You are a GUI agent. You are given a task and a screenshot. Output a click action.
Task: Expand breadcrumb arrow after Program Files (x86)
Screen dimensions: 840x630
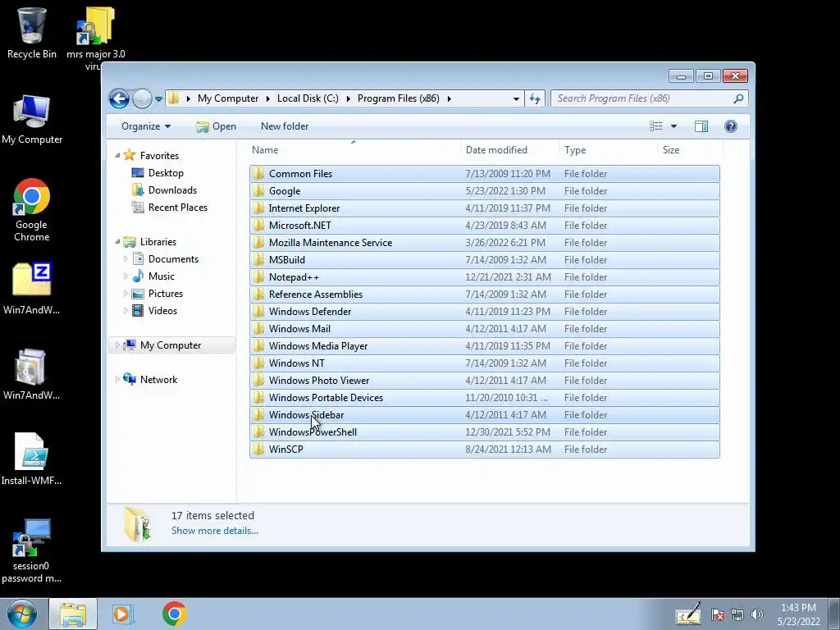449,98
